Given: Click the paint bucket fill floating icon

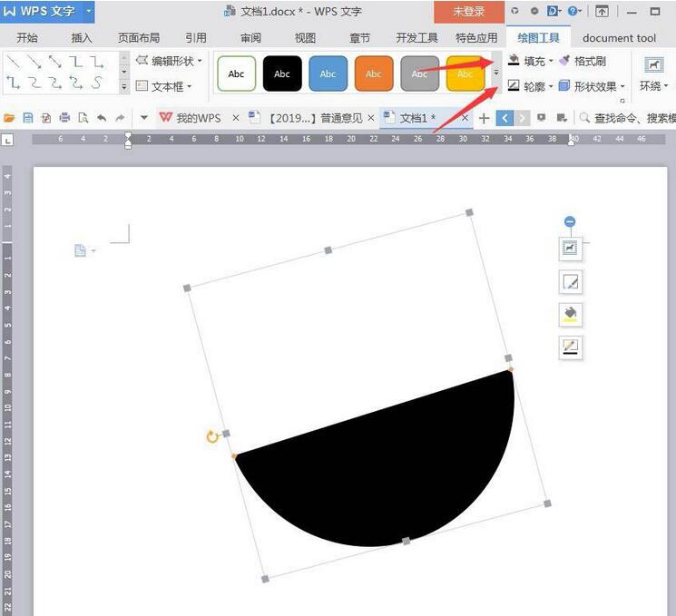Looking at the screenshot, I should point(570,314).
